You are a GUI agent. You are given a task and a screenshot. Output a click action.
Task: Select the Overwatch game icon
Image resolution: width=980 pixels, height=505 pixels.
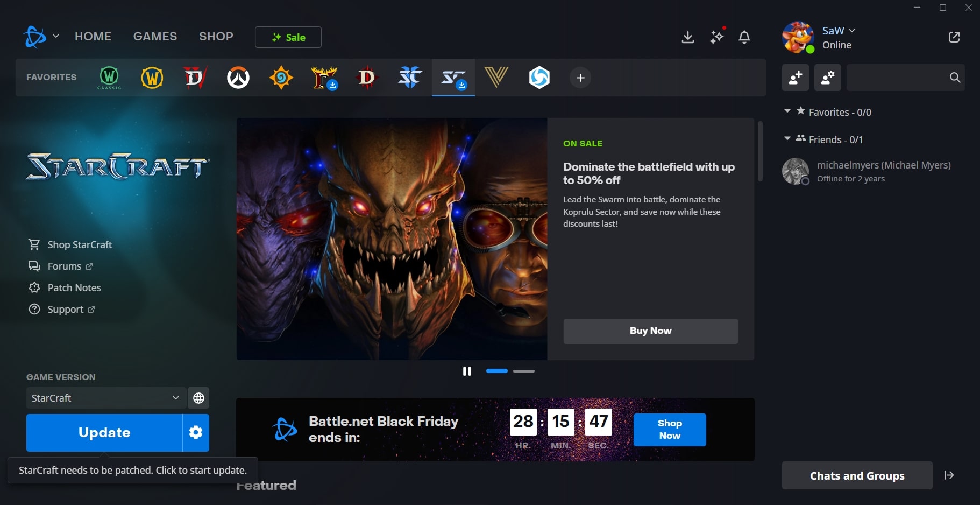(238, 77)
